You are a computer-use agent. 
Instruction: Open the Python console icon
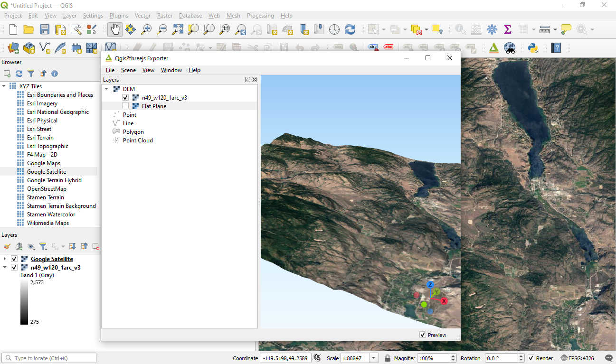[x=533, y=47]
